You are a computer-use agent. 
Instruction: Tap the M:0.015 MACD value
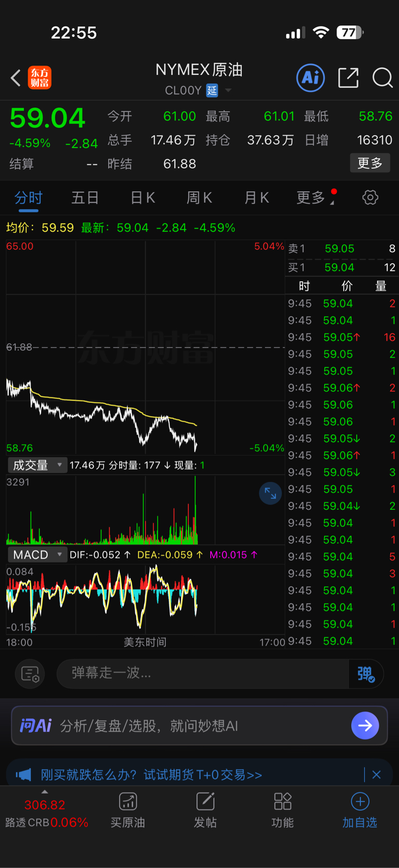[x=233, y=555]
